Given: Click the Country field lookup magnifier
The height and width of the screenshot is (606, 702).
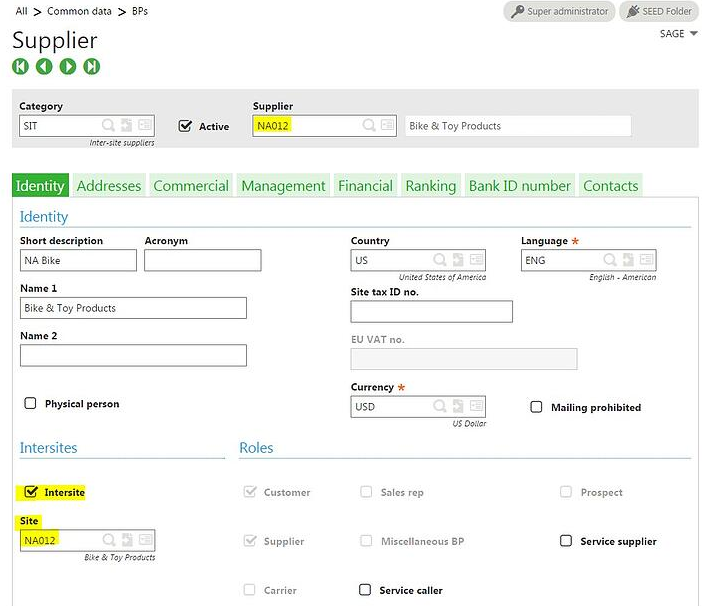Looking at the screenshot, I should [440, 260].
